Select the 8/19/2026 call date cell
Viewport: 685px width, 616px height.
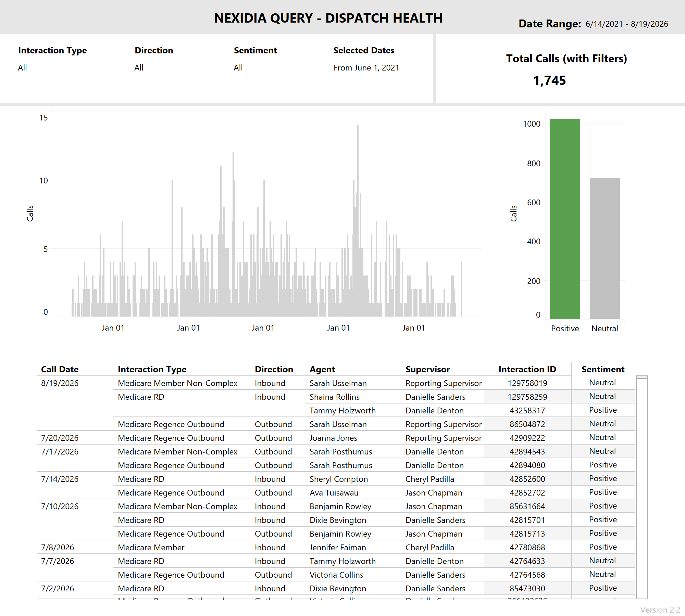click(x=60, y=383)
